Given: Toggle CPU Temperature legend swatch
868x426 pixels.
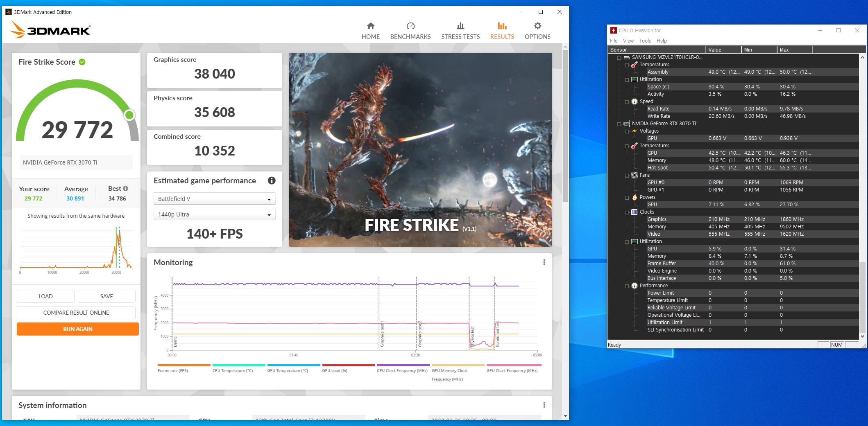Looking at the screenshot, I should pyautogui.click(x=239, y=365).
